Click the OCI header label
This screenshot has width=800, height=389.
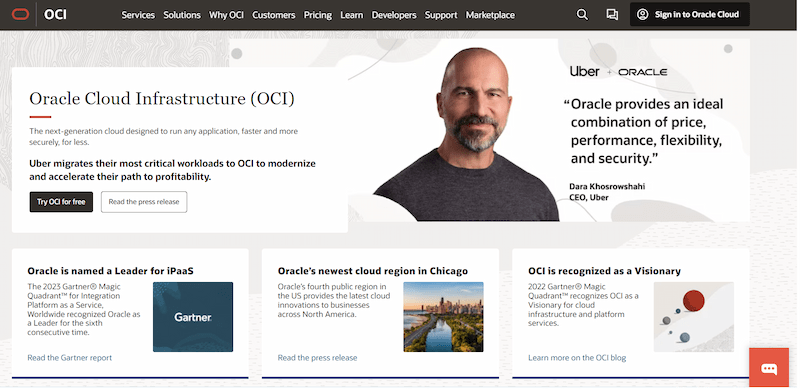click(55, 15)
